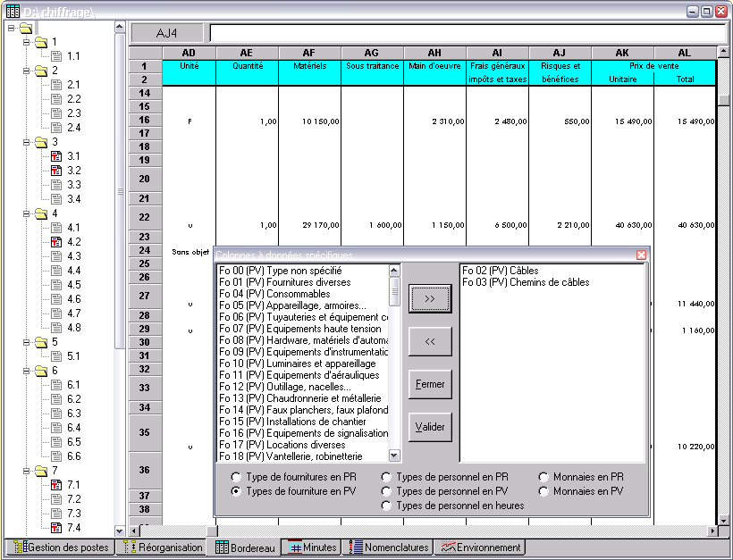Click the folder icon of node 6

41,371
